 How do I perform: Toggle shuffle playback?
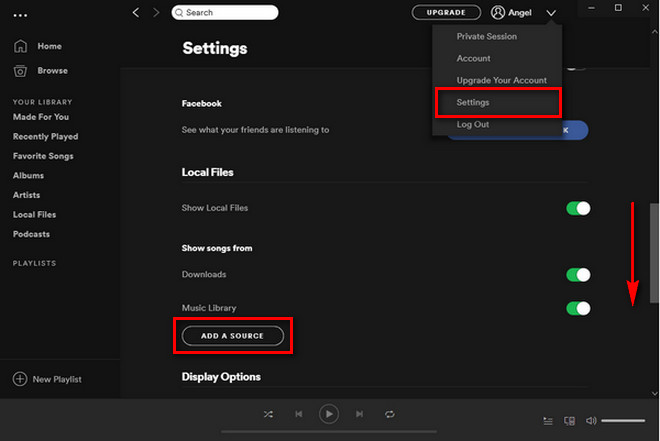(268, 414)
